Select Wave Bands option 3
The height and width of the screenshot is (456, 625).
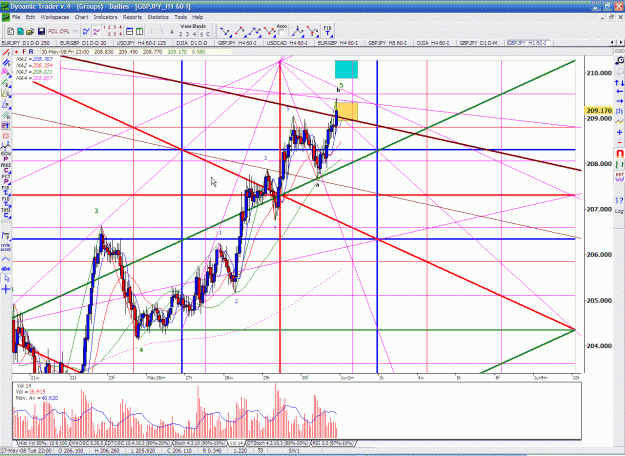187,34
